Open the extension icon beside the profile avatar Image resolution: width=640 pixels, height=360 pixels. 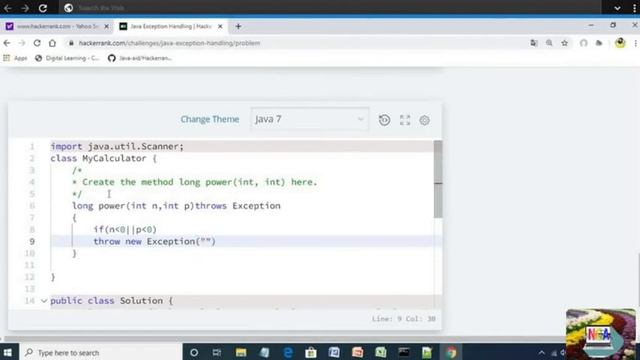pos(599,43)
